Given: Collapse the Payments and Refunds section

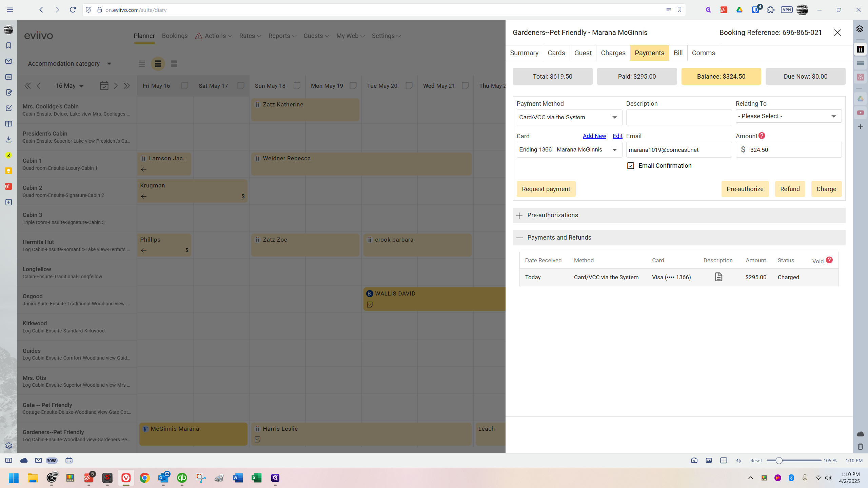Looking at the screenshot, I should click(679, 238).
